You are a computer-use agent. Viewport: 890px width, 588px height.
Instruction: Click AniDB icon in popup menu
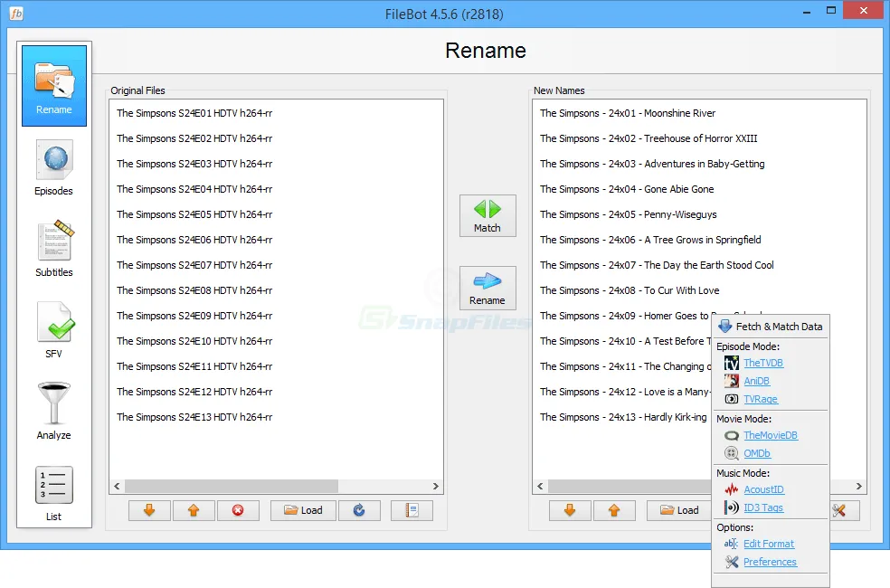point(732,381)
